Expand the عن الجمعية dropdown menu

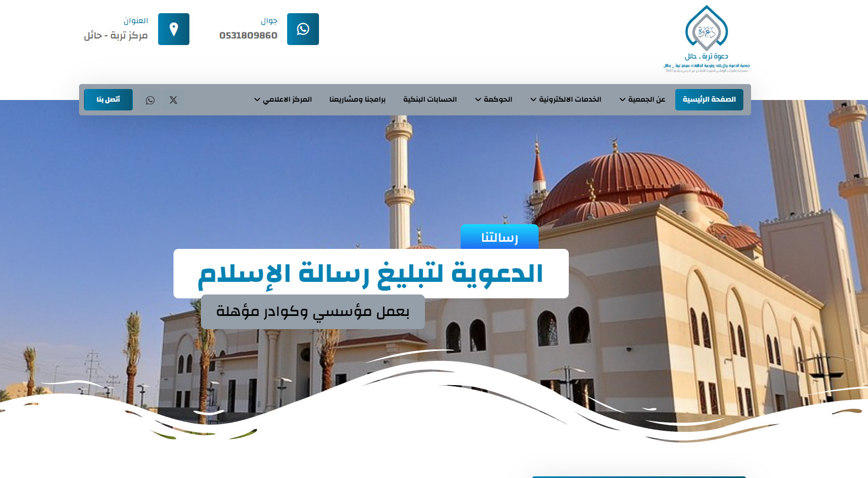pos(642,99)
